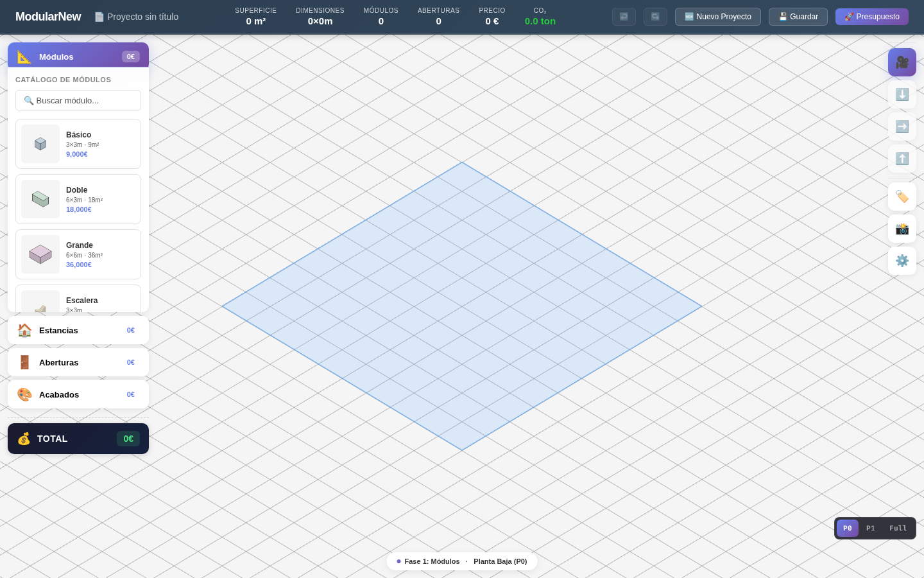The image size is (924, 578).
Task: Select the Full view mode
Action: click(898, 528)
